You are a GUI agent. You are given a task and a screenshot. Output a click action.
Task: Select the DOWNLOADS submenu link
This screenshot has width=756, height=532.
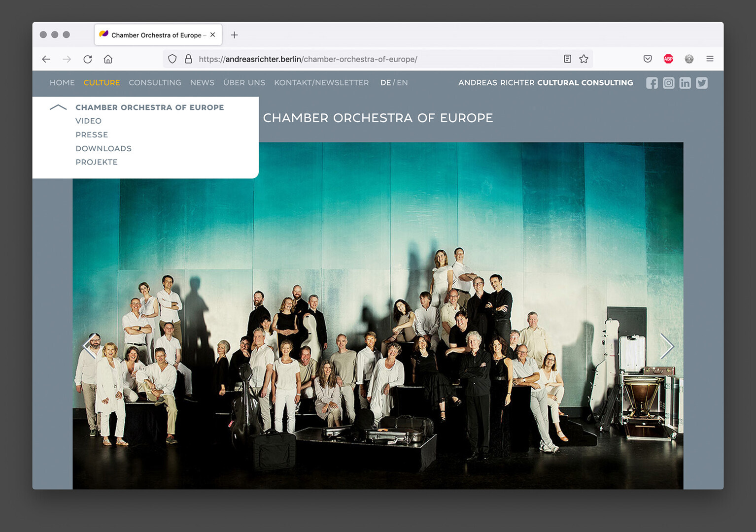pos(103,149)
